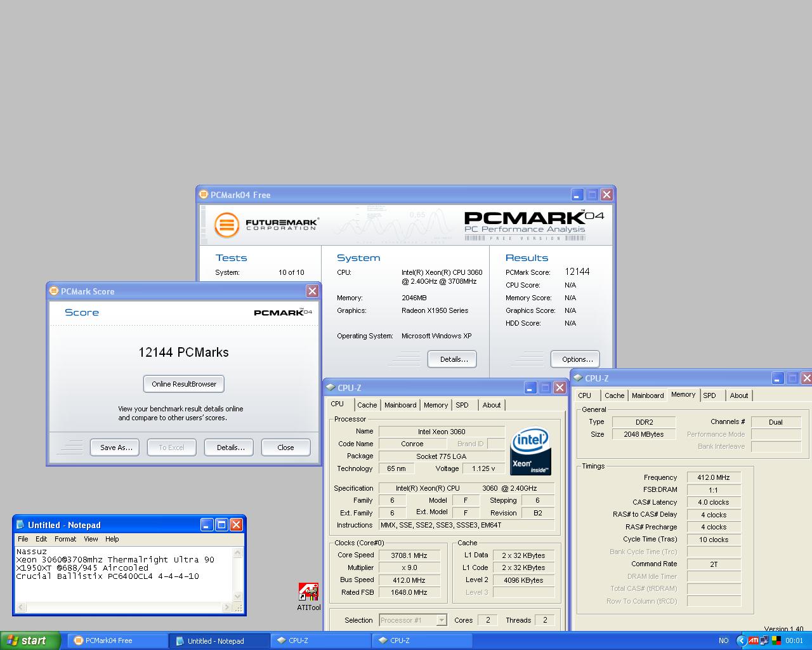The width and height of the screenshot is (812, 650).
Task: Click Options... under Results in PCMark04
Action: (x=577, y=359)
